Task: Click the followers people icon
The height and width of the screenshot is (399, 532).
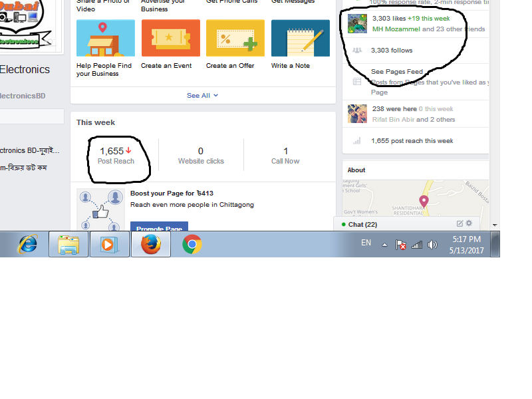Action: (357, 51)
